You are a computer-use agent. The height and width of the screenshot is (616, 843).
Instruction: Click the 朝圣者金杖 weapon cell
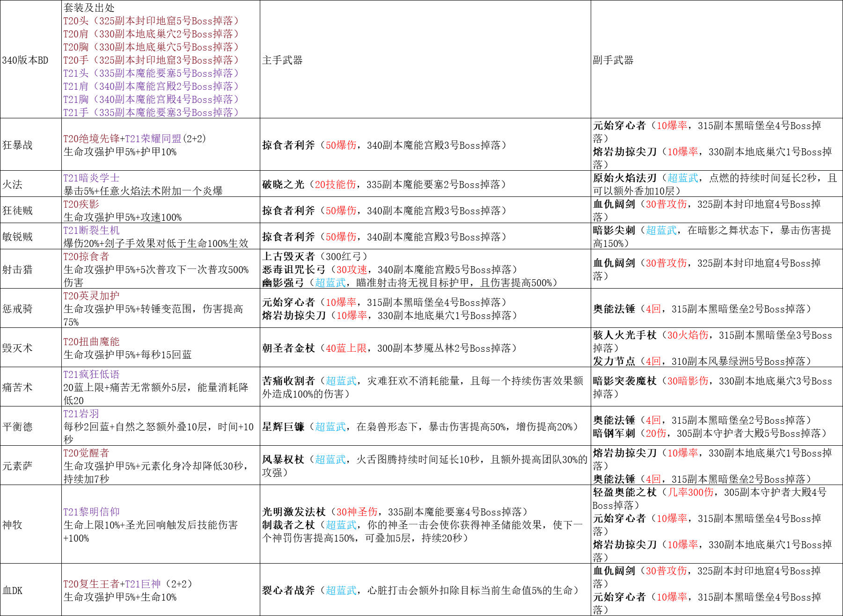click(425, 348)
